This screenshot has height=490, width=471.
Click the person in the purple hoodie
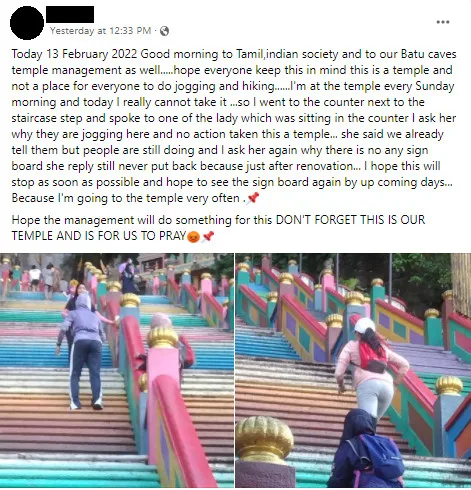click(83, 352)
